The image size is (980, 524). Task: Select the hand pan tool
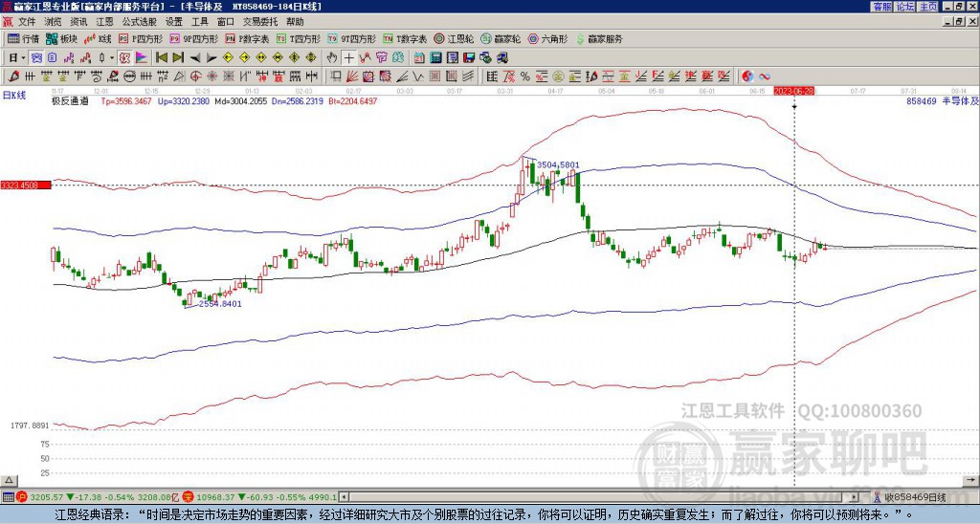point(332,58)
